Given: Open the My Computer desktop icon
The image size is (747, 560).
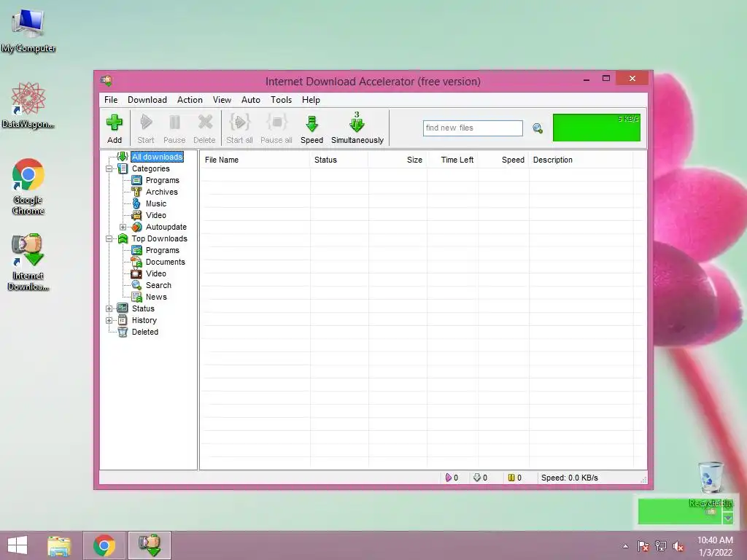Looking at the screenshot, I should (x=28, y=30).
